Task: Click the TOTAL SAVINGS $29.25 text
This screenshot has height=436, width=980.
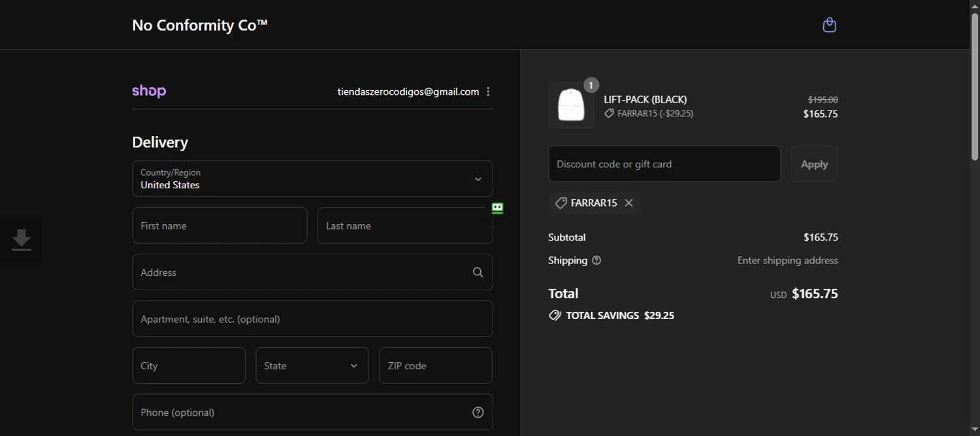Action: pos(620,315)
